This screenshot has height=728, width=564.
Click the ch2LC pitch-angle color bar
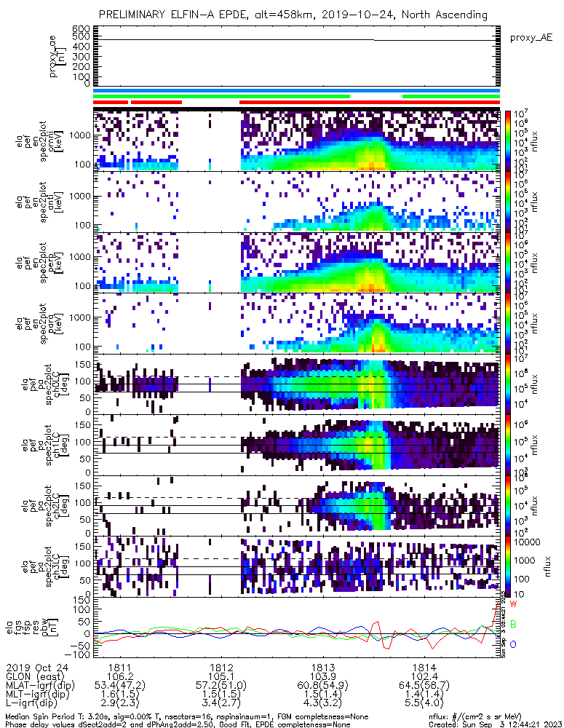tap(508, 506)
